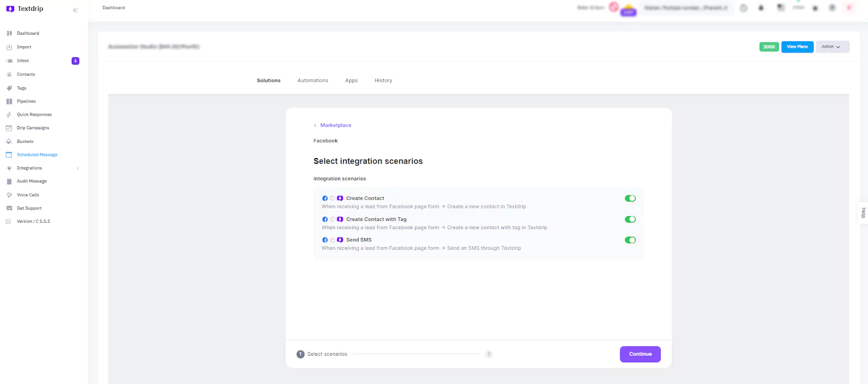The height and width of the screenshot is (384, 868).
Task: Disable the Create Contact scenario toggle
Action: pyautogui.click(x=630, y=198)
